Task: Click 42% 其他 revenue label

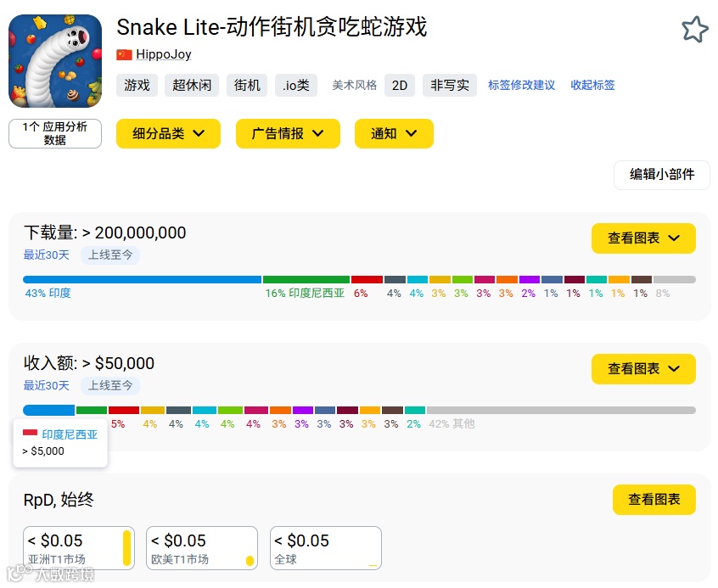Action: (452, 424)
